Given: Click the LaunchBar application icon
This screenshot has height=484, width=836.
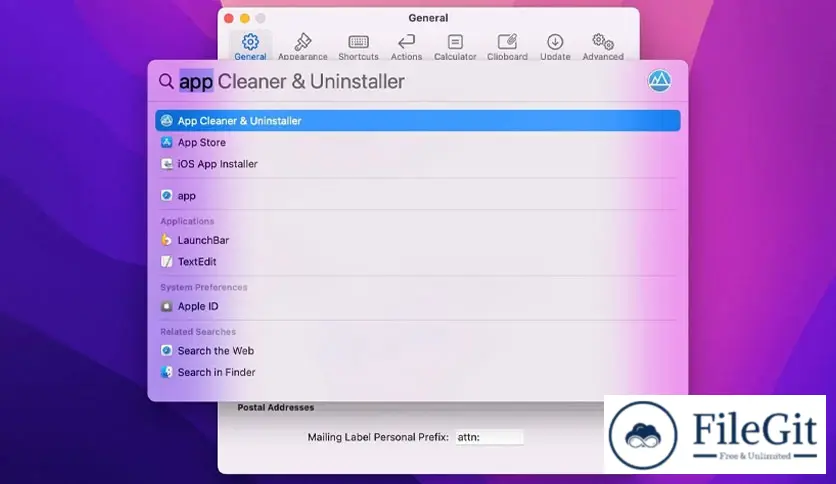Looking at the screenshot, I should click(167, 240).
